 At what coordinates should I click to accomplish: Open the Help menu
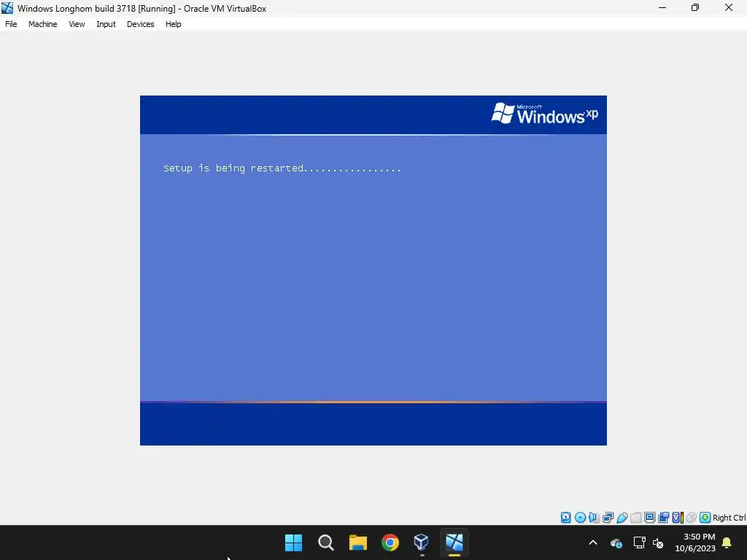point(174,24)
